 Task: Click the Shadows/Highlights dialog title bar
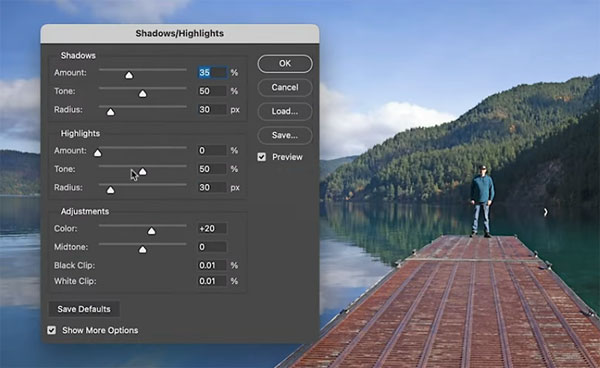click(179, 34)
